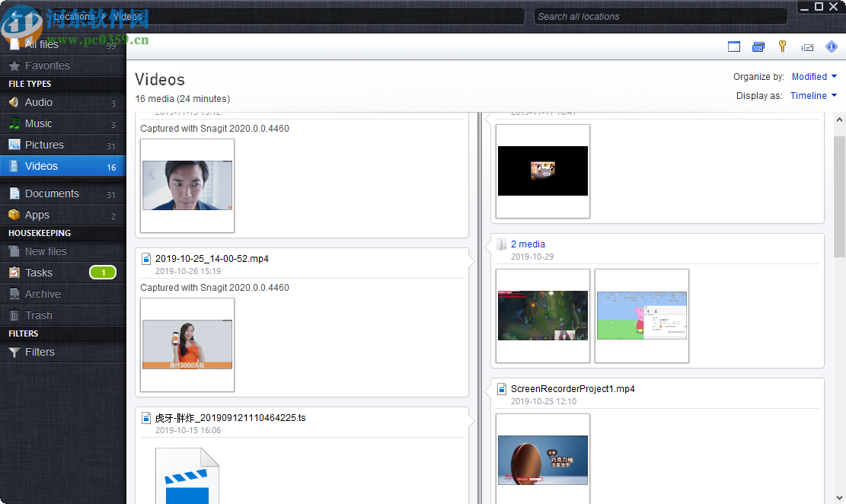The image size is (846, 504).
Task: Expand the Display as Timeline dropdown
Action: (812, 96)
